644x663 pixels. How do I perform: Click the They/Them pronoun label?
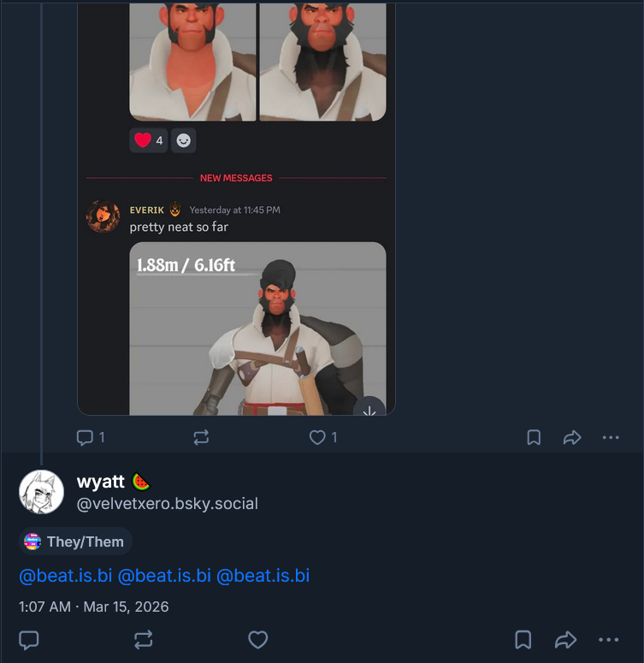pyautogui.click(x=75, y=542)
